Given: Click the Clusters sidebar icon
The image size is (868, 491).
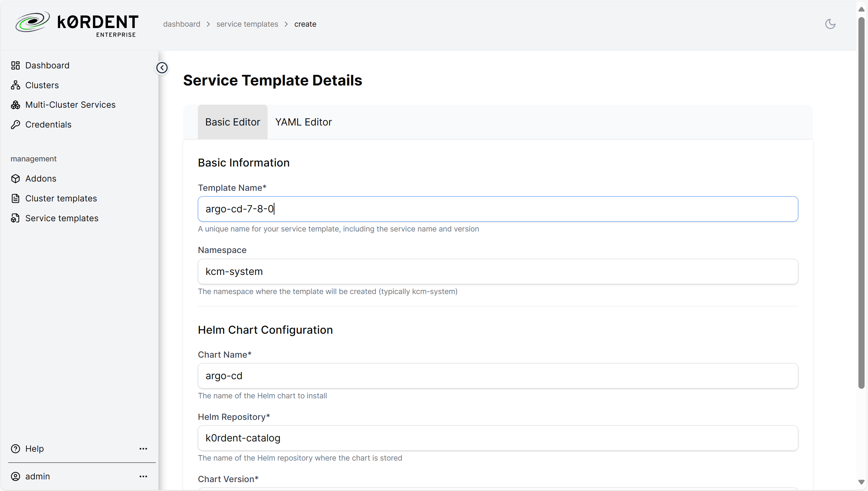Looking at the screenshot, I should tap(15, 85).
